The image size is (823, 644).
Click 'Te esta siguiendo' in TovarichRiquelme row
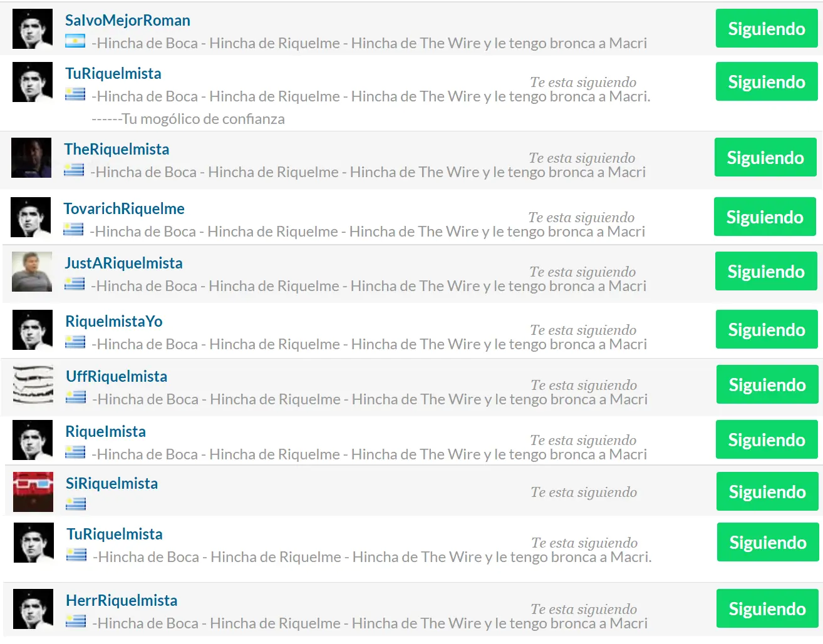[581, 217]
